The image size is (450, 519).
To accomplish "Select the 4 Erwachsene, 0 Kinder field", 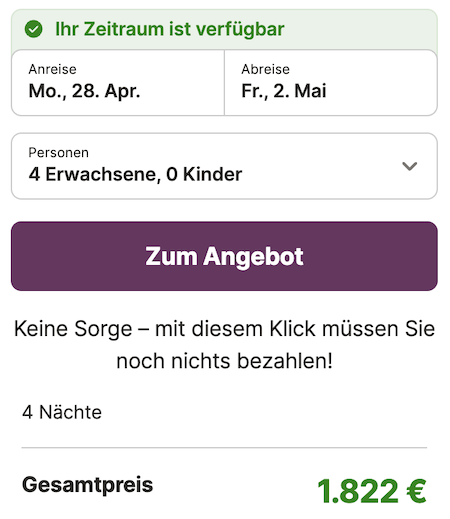I will [x=224, y=166].
